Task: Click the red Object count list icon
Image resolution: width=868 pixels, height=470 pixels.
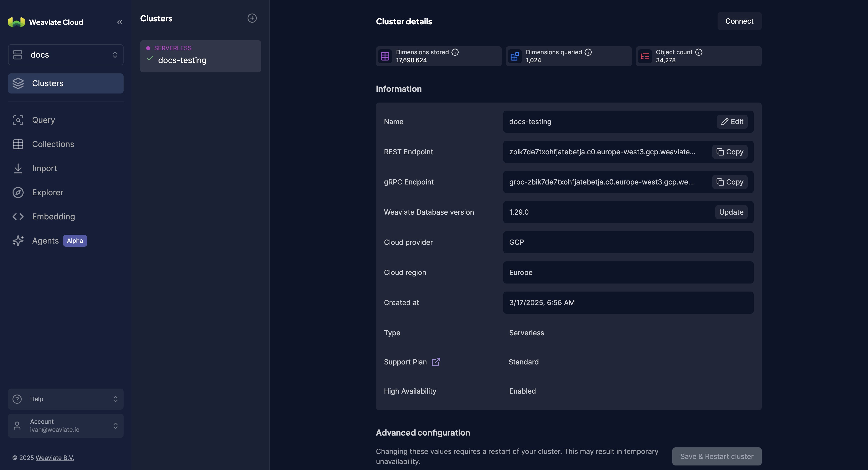Action: 645,56
